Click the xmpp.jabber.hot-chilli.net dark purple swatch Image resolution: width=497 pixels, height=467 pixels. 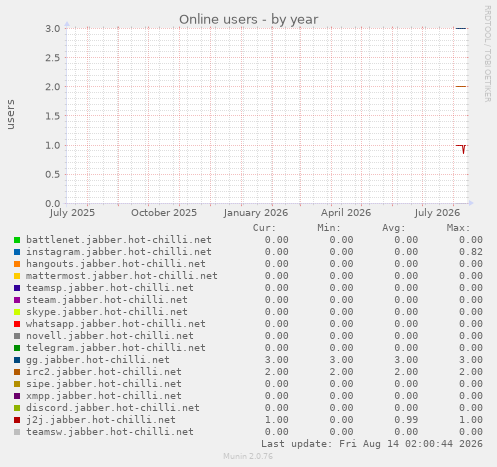coord(17,396)
